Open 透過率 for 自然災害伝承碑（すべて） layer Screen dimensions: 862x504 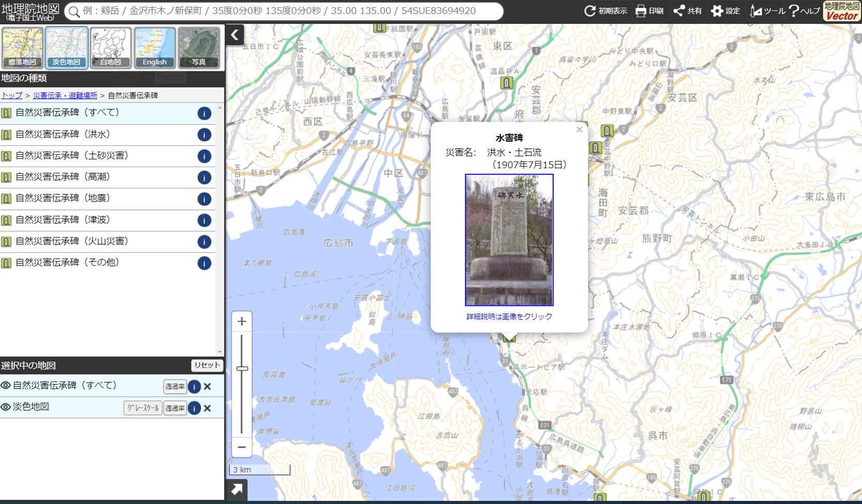pos(175,387)
